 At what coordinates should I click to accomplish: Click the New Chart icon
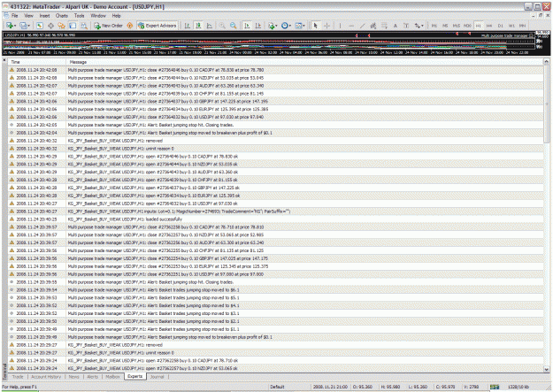coord(11,26)
